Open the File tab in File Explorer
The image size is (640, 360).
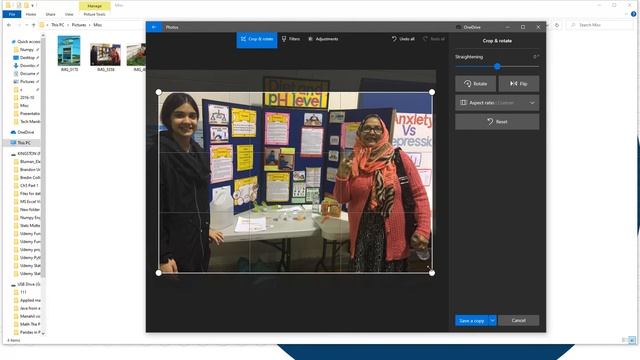point(12,14)
